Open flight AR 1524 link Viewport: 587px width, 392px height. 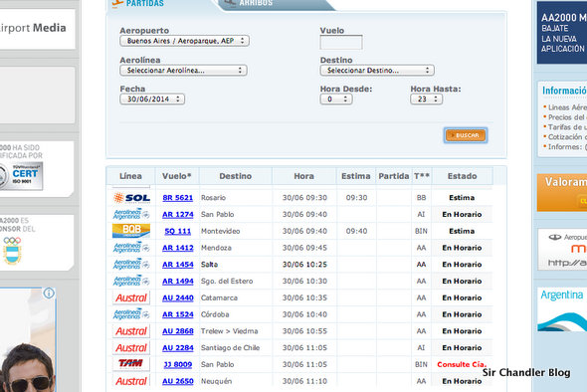click(178, 314)
